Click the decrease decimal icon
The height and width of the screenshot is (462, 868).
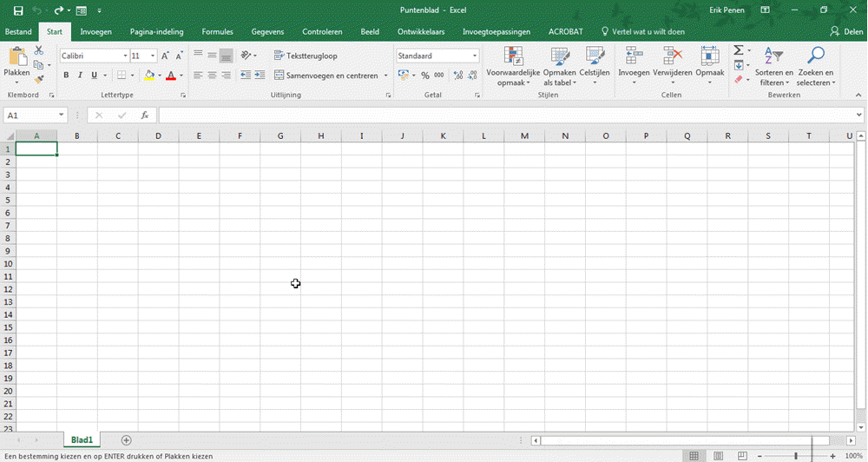pyautogui.click(x=472, y=76)
